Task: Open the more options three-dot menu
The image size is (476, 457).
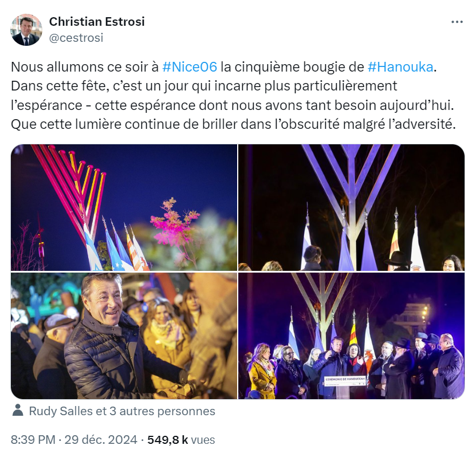Action: [457, 22]
